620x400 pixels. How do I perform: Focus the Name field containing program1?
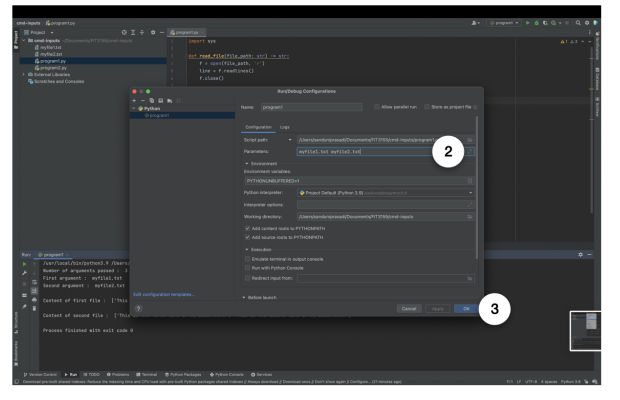(x=311, y=107)
